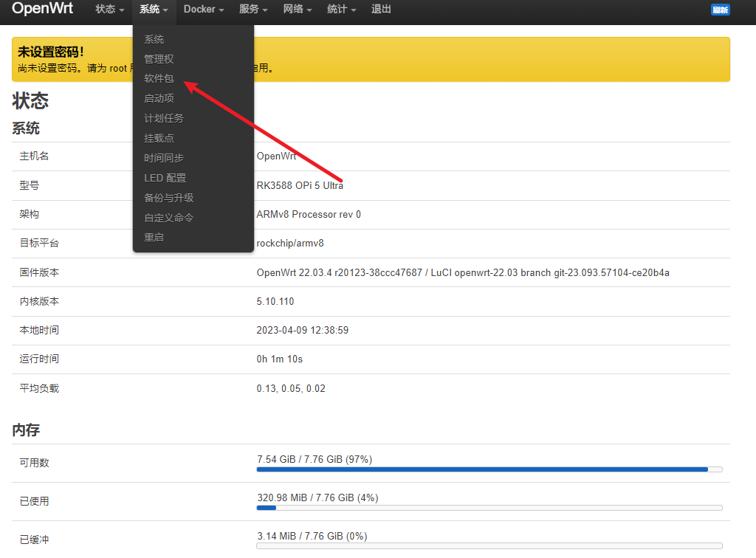
Task: Open the 服务 navbar dropdown
Action: tap(253, 9)
